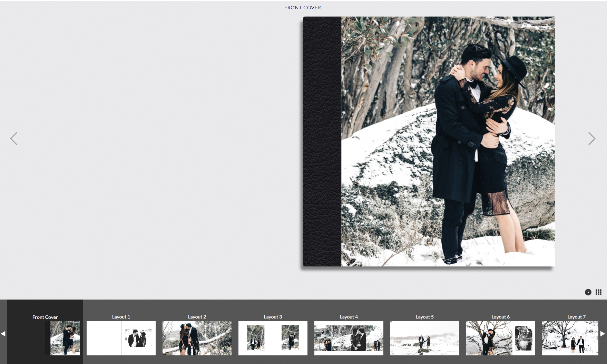Click the 'Front Cover' filmstrip label
This screenshot has height=364, width=607.
[45, 317]
